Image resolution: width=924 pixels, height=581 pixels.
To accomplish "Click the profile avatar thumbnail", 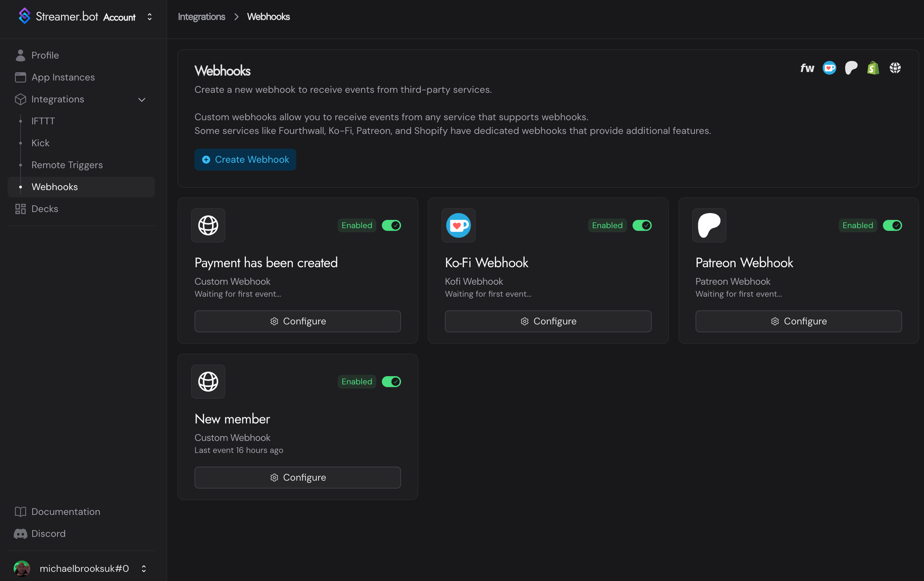I will [x=21, y=569].
